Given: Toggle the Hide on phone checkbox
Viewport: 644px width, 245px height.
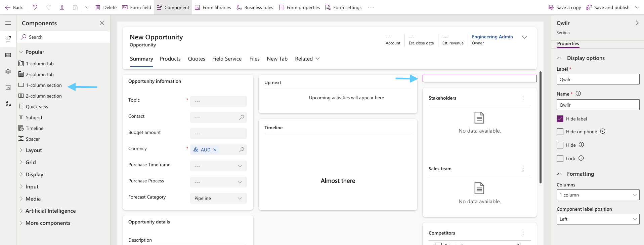Looking at the screenshot, I should pos(560,132).
